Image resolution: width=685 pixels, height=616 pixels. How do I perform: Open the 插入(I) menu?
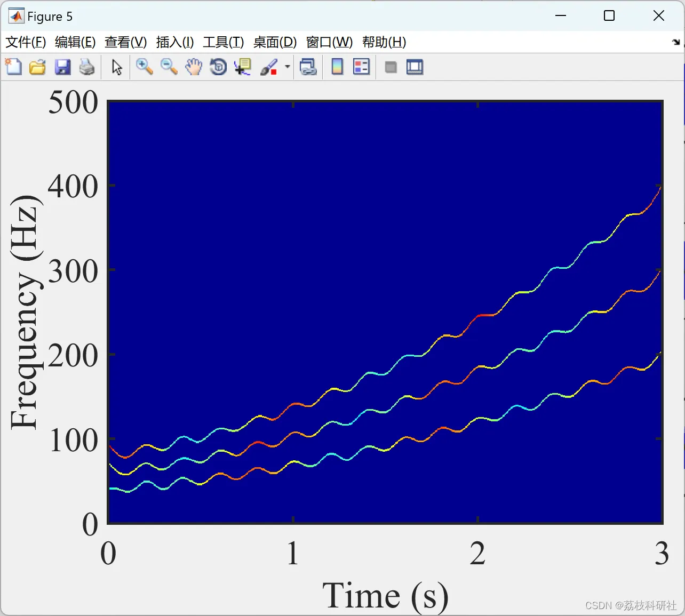(x=175, y=42)
